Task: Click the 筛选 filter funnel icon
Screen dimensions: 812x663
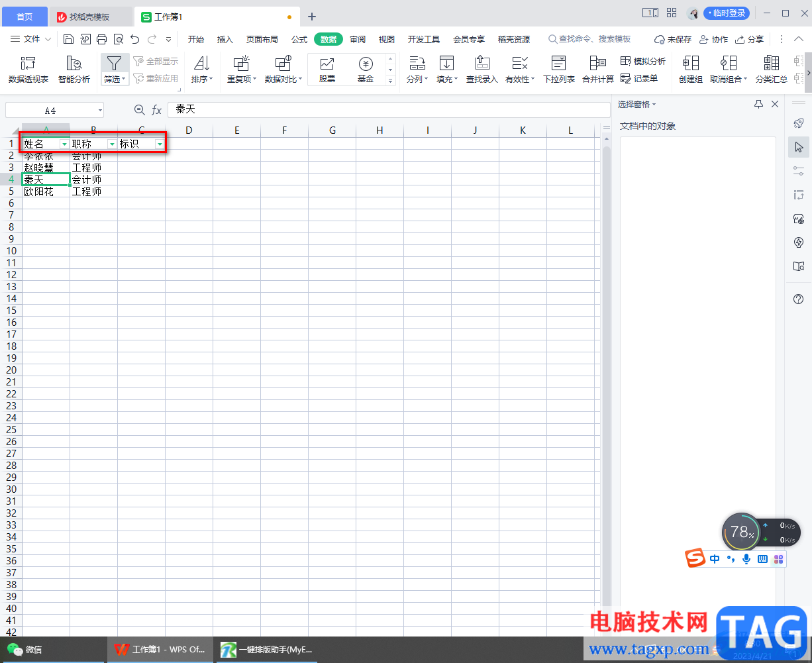Action: [x=114, y=63]
